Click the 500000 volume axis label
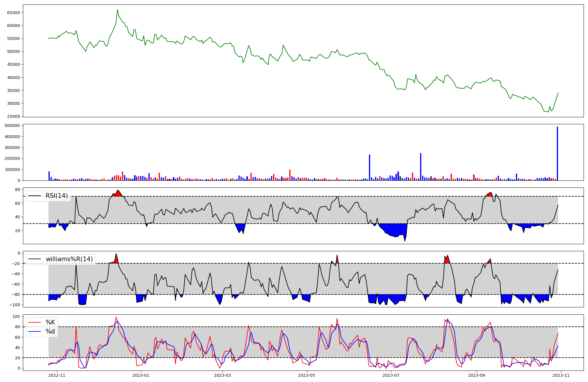This screenshot has width=588, height=382. (12, 126)
